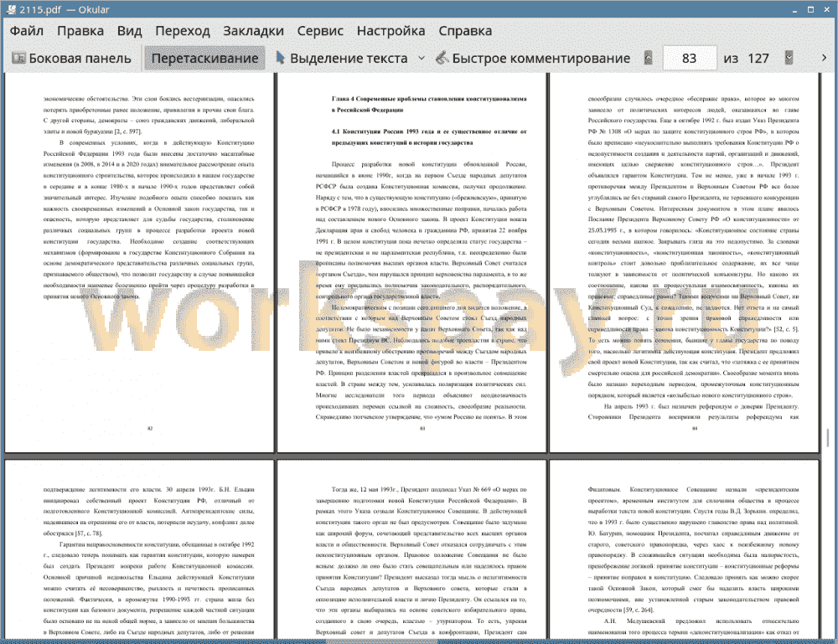The image size is (838, 644).
Task: Switch to the Выделение текста tool
Action: (x=342, y=59)
